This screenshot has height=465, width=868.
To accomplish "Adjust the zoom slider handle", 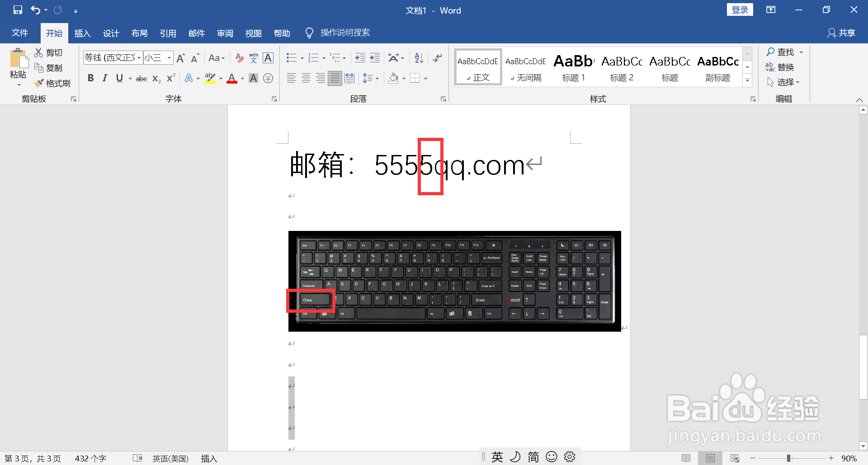I will point(788,458).
